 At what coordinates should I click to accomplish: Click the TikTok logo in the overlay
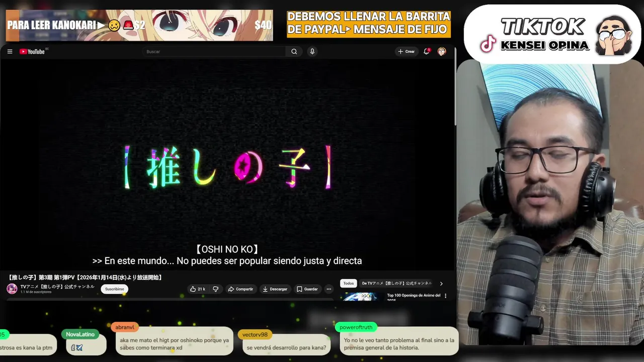coord(488,44)
